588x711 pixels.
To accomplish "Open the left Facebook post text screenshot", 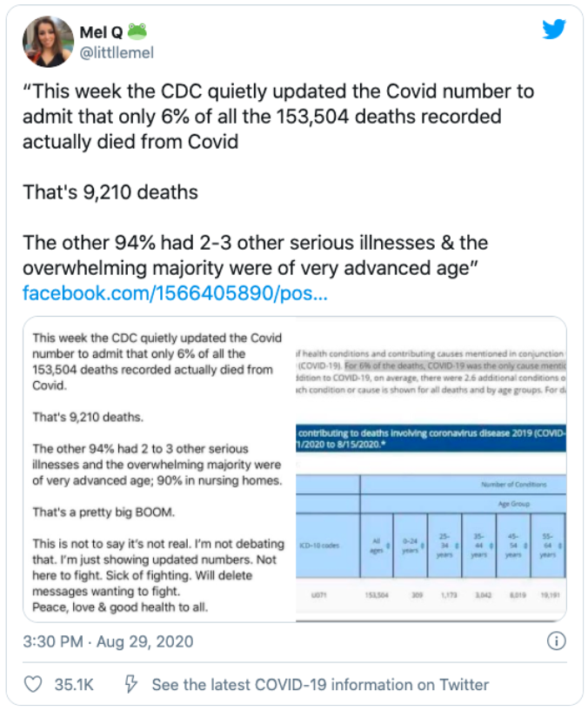I will [x=157, y=470].
